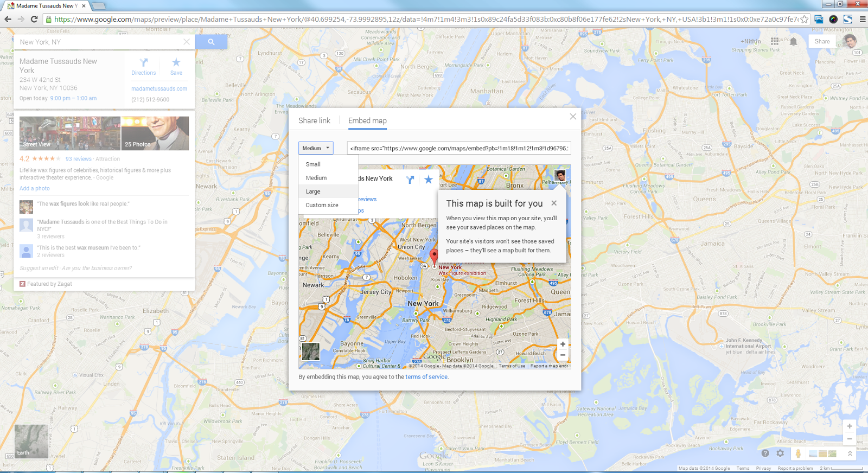Open the Google account profile avatar
868x473 pixels.
click(850, 41)
